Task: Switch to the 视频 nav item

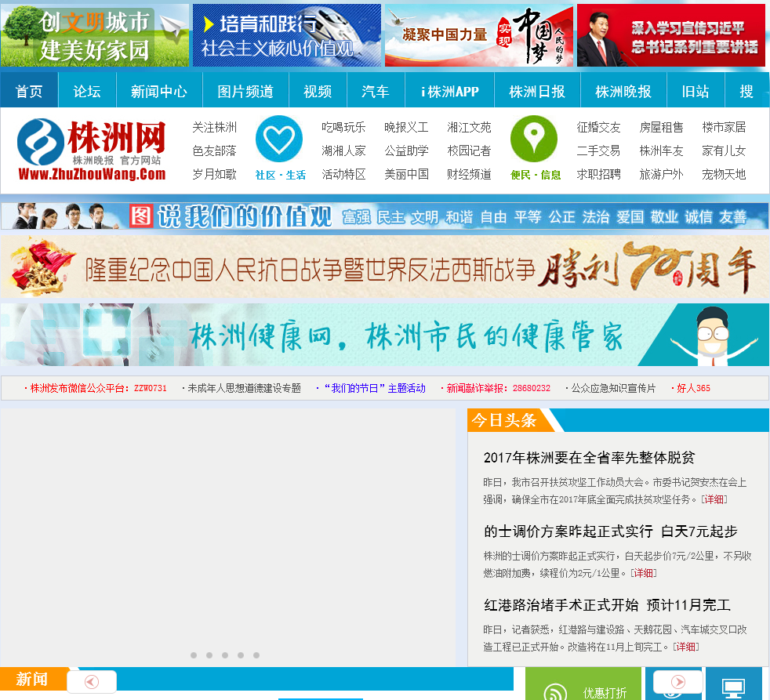Action: click(318, 91)
